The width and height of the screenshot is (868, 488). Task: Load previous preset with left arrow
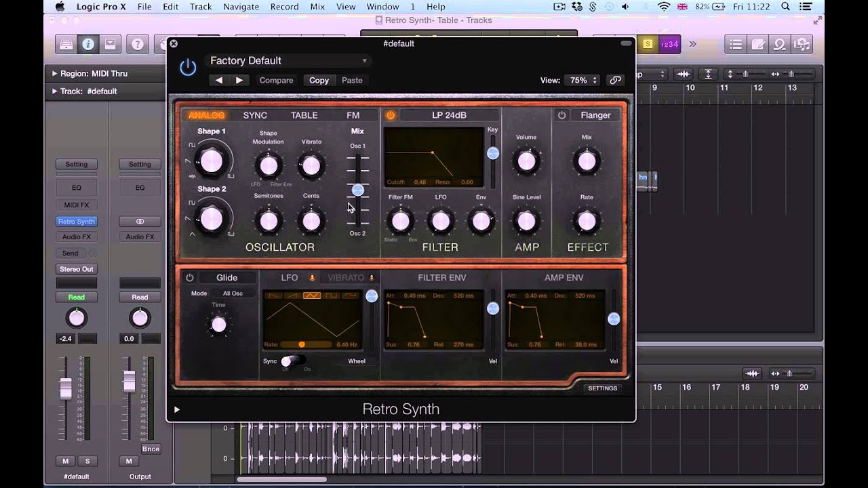[219, 80]
